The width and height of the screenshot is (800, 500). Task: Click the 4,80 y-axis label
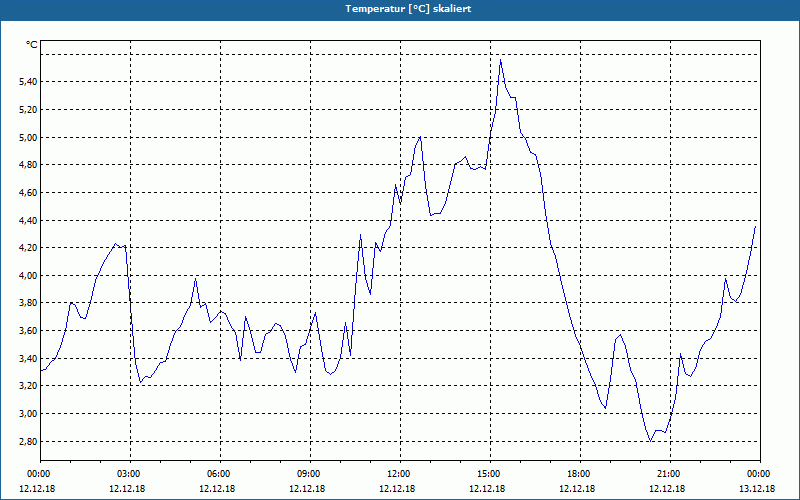click(x=28, y=165)
